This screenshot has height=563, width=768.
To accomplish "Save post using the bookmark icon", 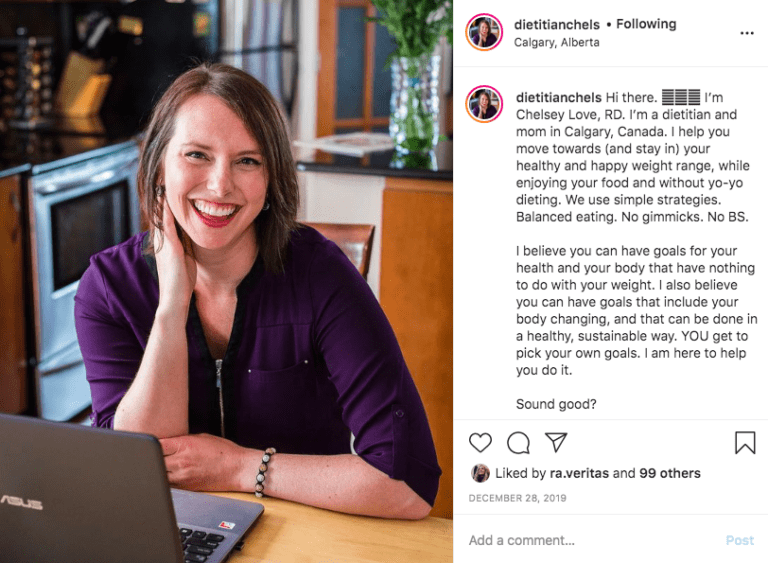I will (744, 442).
